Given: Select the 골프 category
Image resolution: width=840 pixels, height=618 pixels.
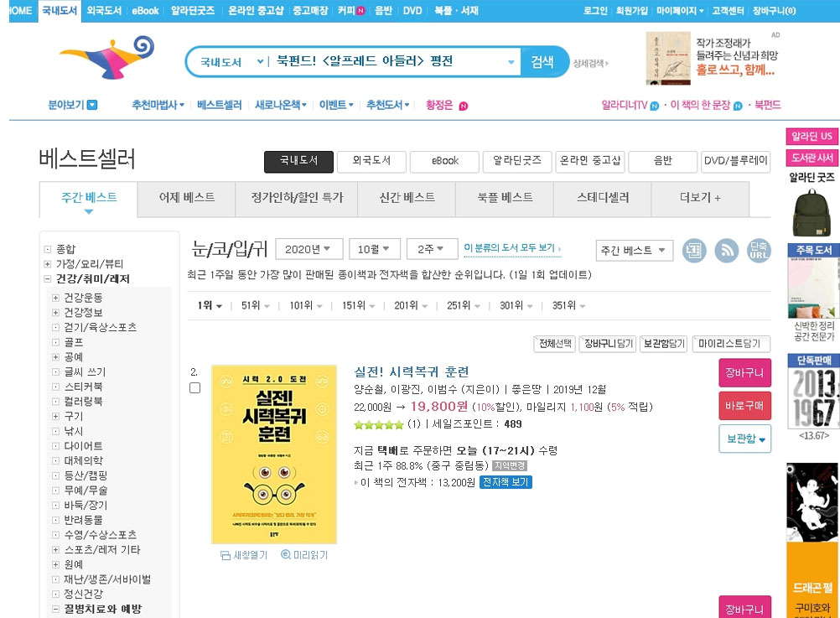Looking at the screenshot, I should pyautogui.click(x=74, y=342).
